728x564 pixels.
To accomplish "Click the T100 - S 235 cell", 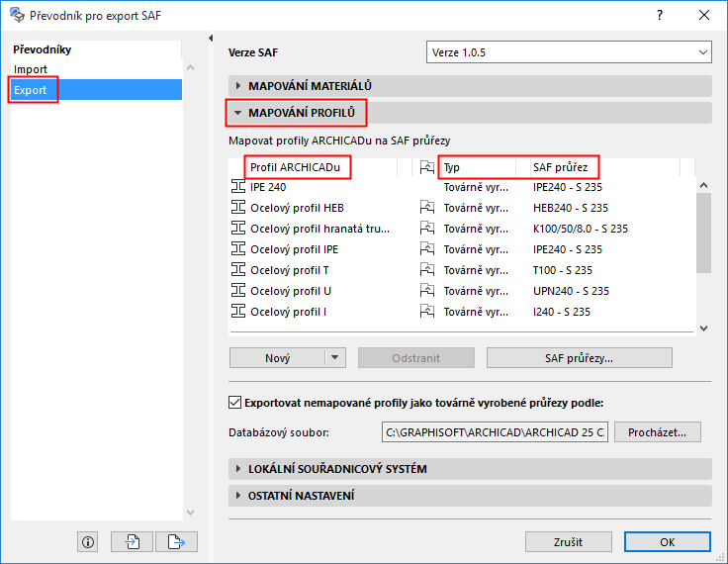I will click(x=562, y=270).
